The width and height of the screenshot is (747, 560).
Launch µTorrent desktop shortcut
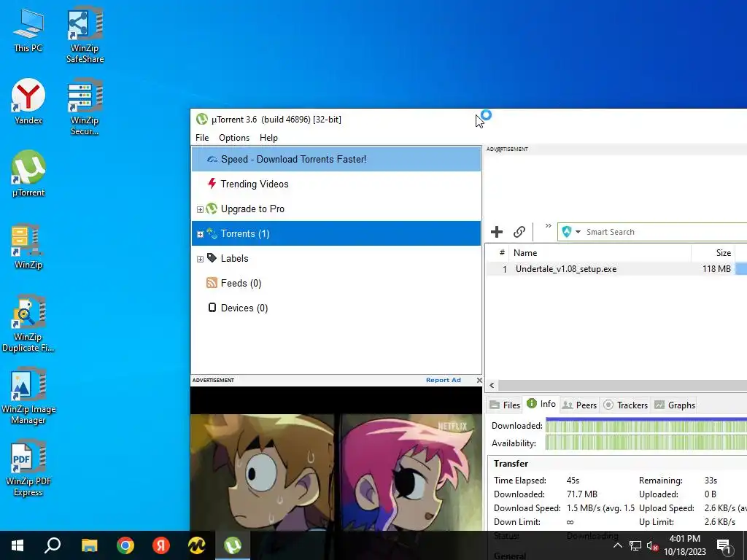pyautogui.click(x=28, y=174)
